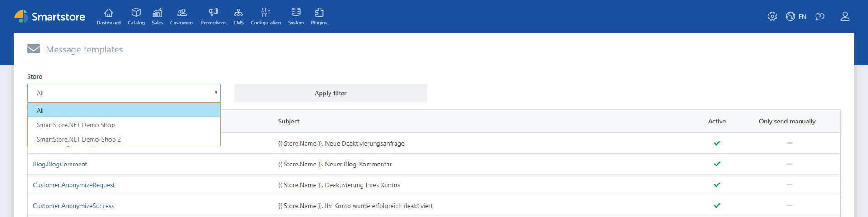Open the EN language selector
This screenshot has width=868, height=217.
pos(796,17)
